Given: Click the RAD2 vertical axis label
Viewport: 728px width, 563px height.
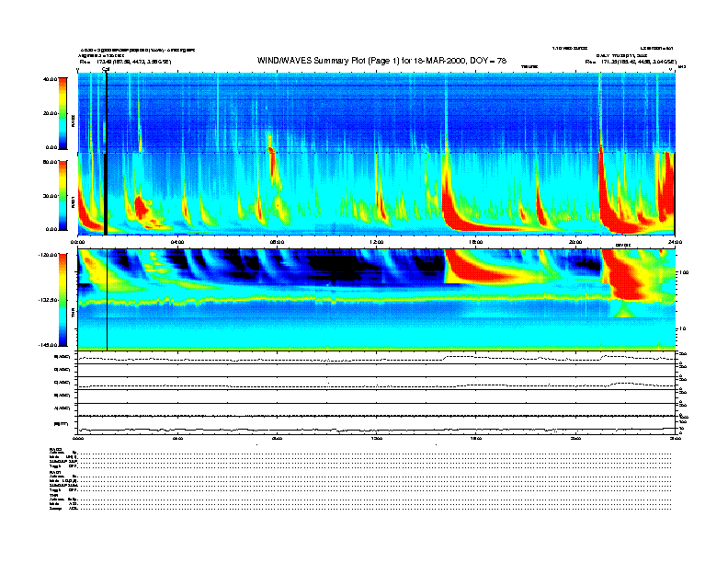Looking at the screenshot, I should 73,121.
